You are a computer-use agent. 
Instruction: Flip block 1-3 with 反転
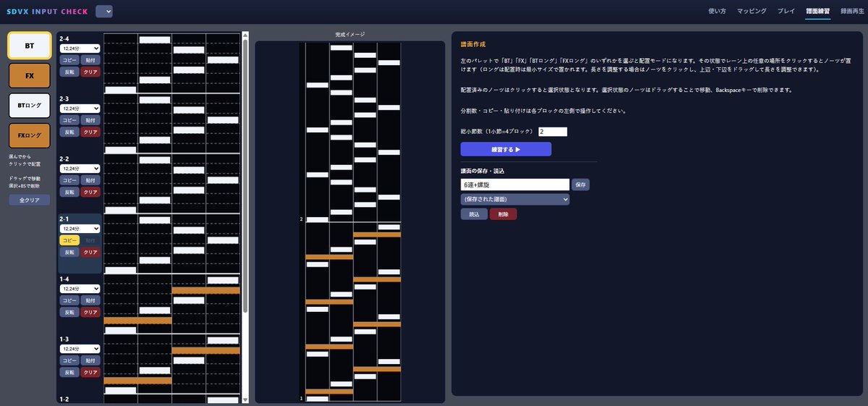(69, 372)
